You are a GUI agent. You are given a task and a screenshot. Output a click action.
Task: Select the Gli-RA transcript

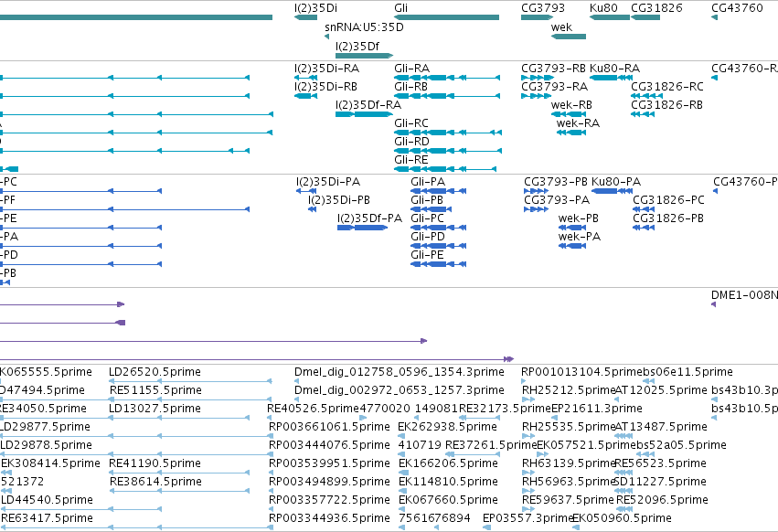coord(447,78)
